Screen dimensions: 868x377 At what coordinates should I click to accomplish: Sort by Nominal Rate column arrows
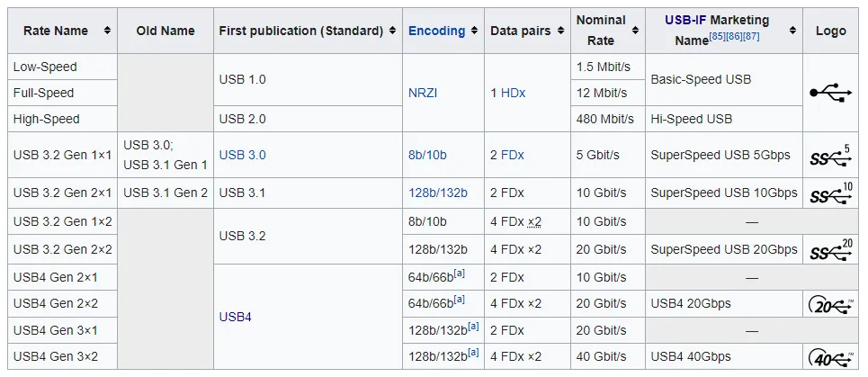[x=637, y=31]
